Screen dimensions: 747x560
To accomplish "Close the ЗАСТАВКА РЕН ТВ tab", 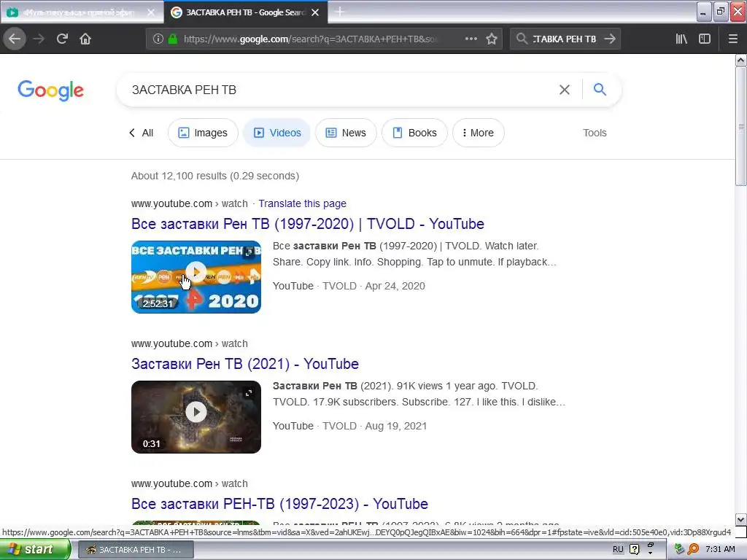I will pyautogui.click(x=315, y=12).
